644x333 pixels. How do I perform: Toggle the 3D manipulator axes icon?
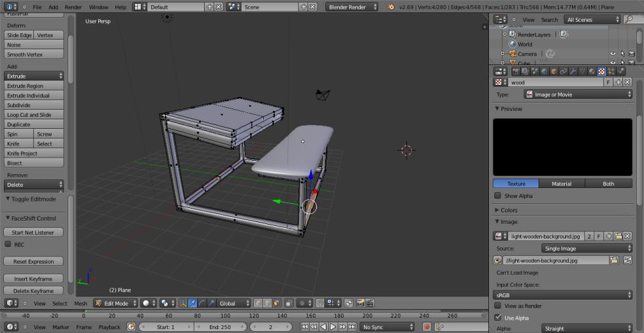(183, 304)
